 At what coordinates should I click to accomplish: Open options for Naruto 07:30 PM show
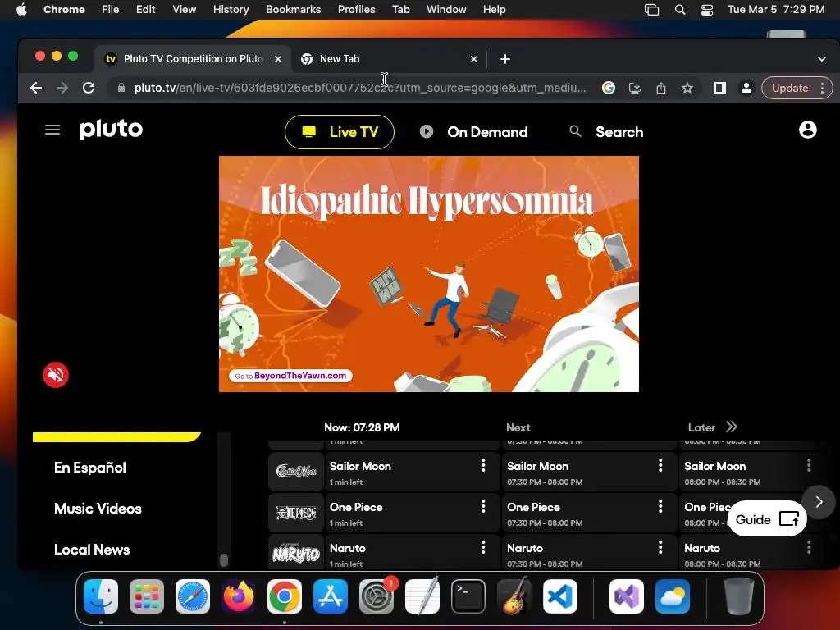coord(660,547)
